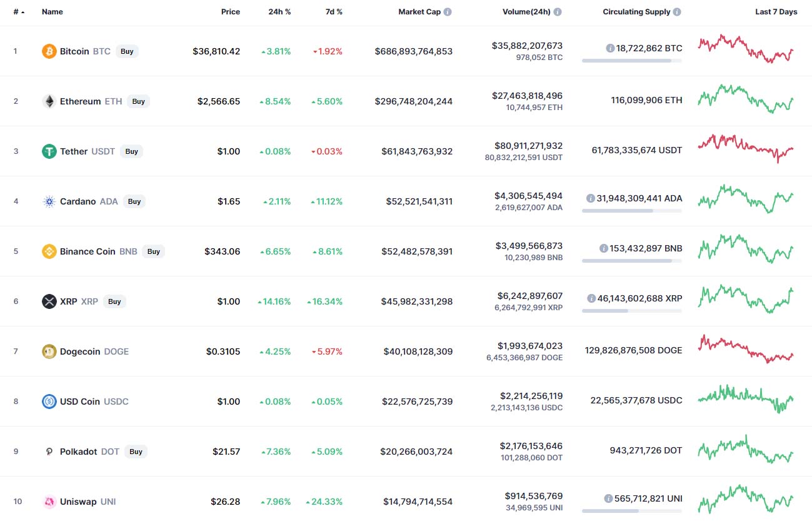
Task: Click the Cardano coin logo
Action: (49, 201)
